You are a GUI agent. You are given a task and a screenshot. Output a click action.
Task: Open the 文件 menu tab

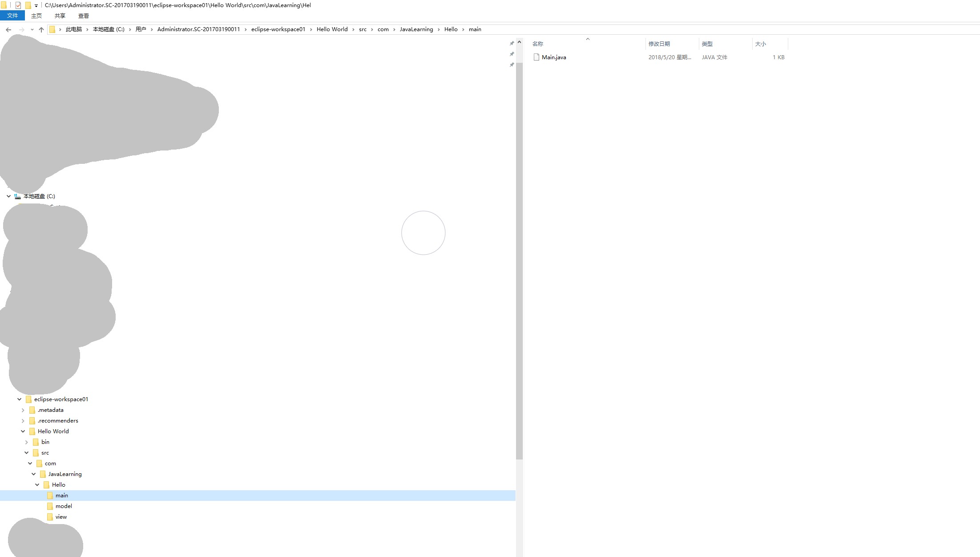coord(12,16)
